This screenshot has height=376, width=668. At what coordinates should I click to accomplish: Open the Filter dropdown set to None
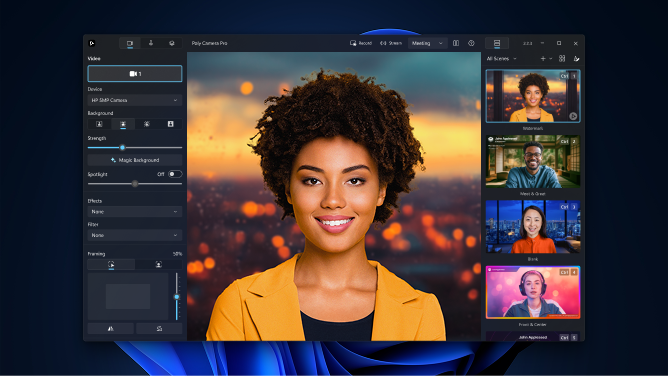point(135,235)
